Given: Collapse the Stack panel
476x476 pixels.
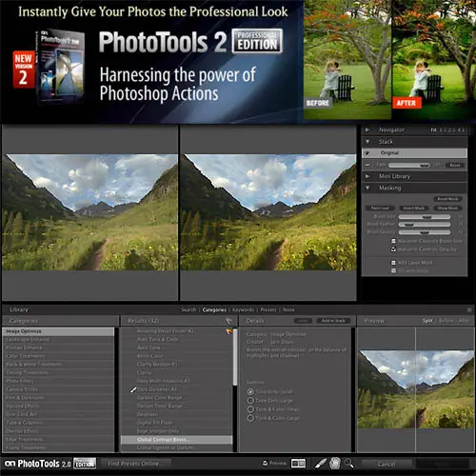Looking at the screenshot, I should [x=367, y=142].
